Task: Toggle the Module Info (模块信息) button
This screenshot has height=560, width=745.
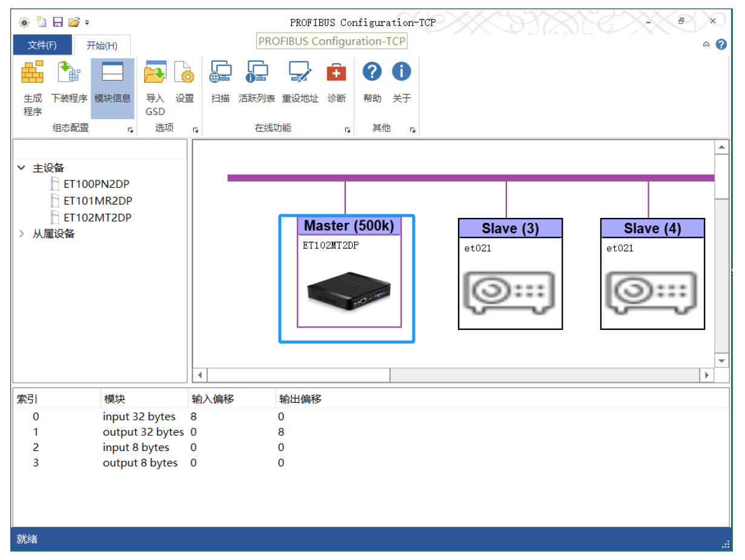Action: [113, 88]
